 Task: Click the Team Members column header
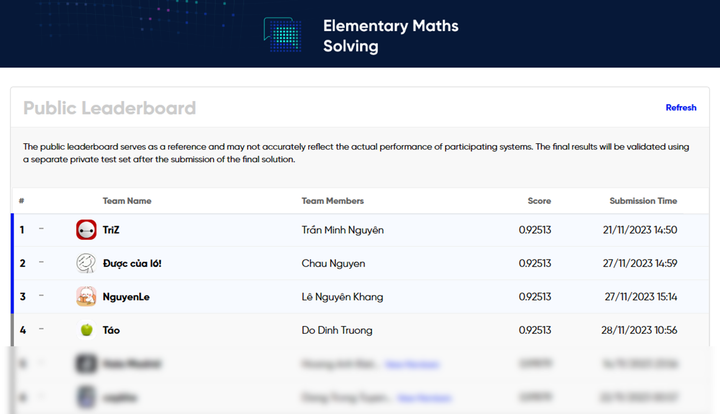point(332,201)
